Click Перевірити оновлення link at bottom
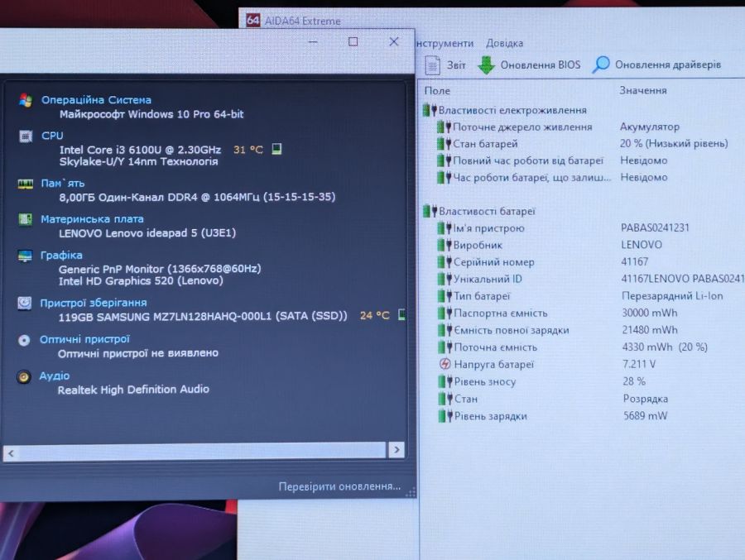 (339, 486)
